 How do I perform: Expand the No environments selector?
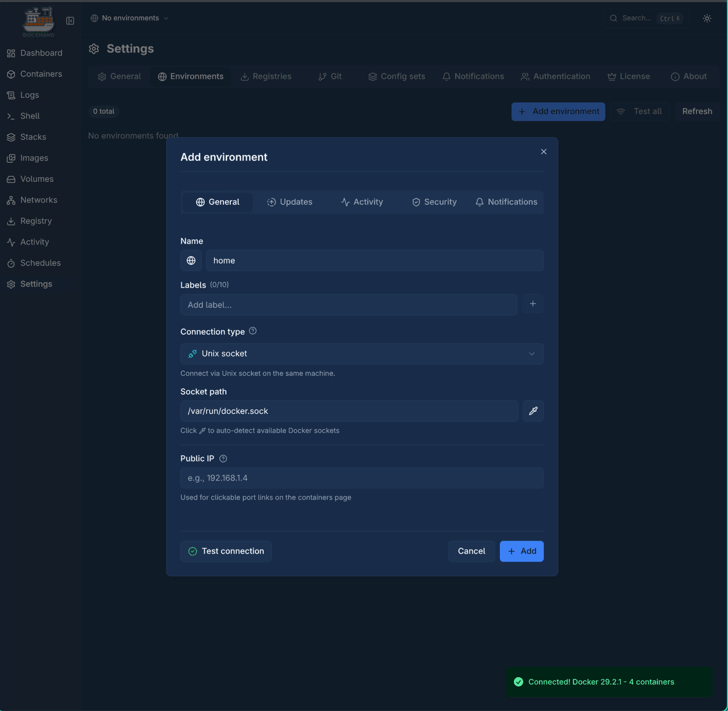[x=129, y=18]
